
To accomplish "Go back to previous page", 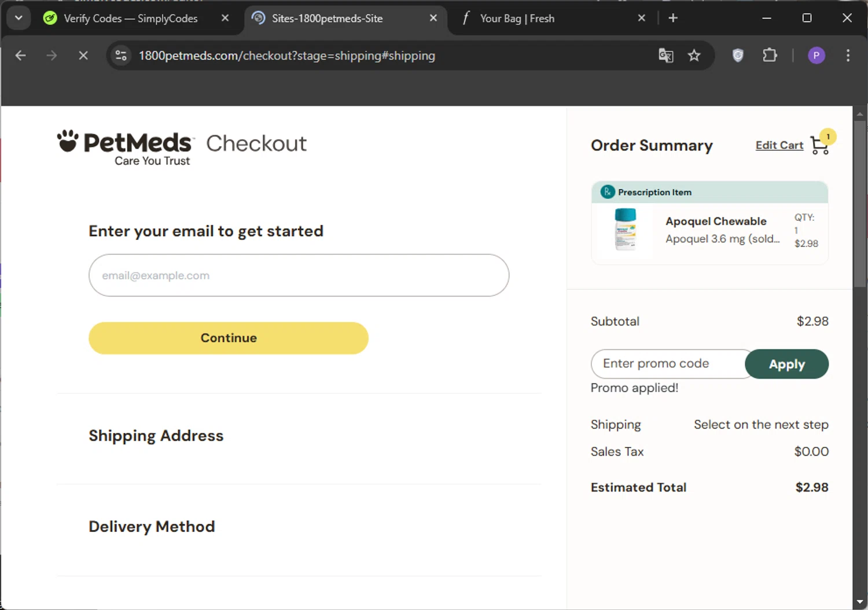I will click(20, 56).
